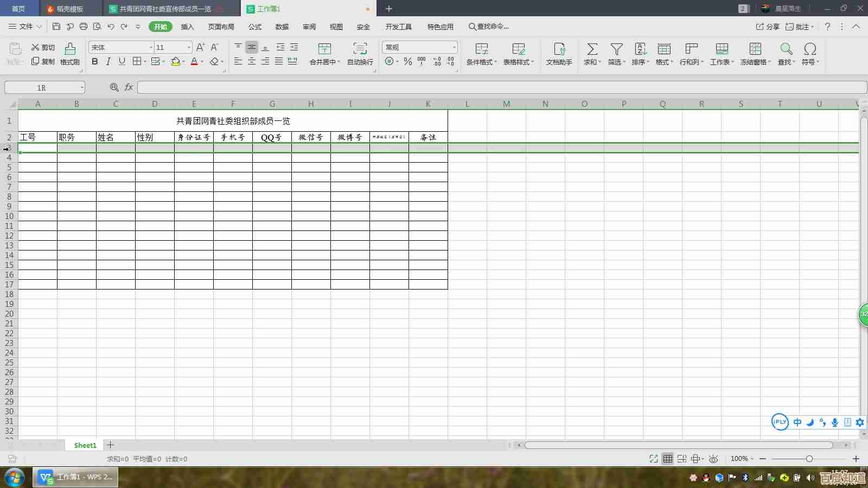Expand the font name dropdown (宋体)
This screenshot has height=488, width=868.
coord(151,48)
